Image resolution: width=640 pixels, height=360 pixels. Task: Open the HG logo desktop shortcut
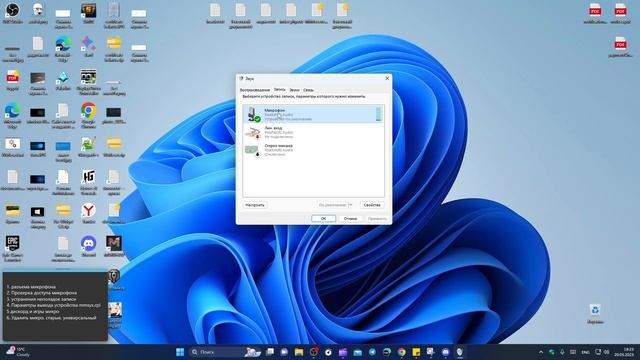pos(89,182)
